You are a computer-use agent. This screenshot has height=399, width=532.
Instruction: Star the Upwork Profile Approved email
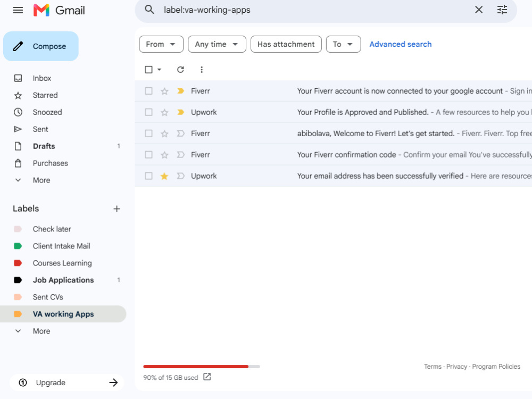(164, 112)
